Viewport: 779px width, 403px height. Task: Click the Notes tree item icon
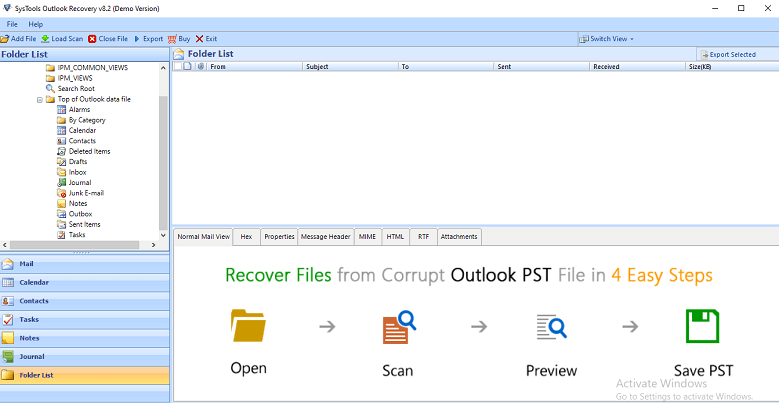[62, 203]
